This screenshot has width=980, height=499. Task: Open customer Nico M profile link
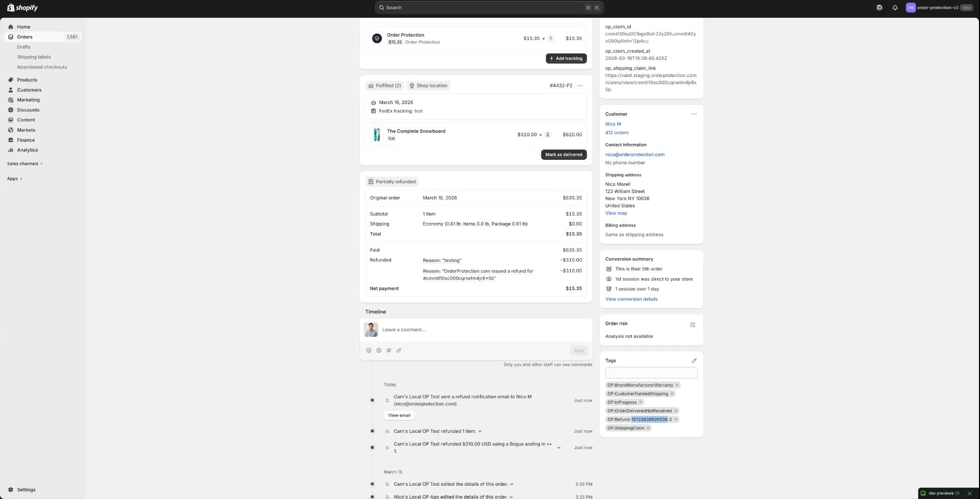[613, 124]
